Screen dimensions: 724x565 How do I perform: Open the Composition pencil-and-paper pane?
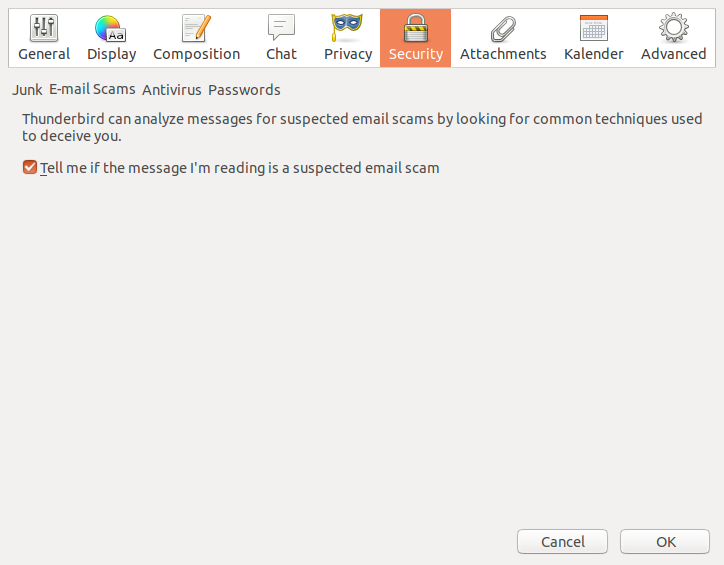point(196,38)
